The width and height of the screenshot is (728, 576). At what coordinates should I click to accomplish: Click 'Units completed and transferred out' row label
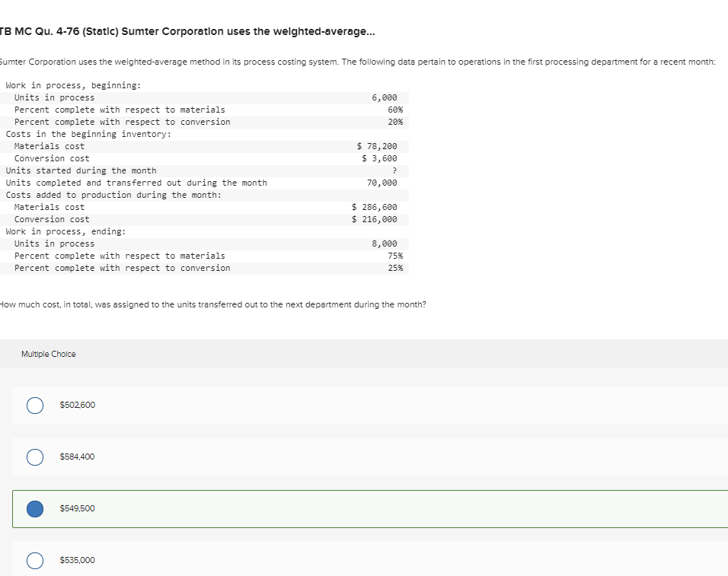coord(136,183)
